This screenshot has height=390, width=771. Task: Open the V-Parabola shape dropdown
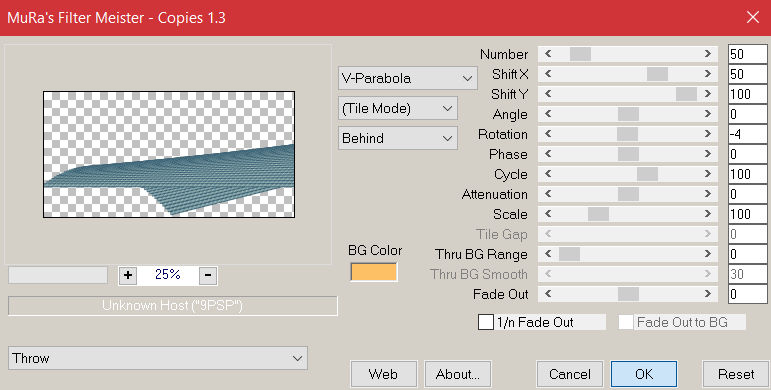tap(408, 78)
